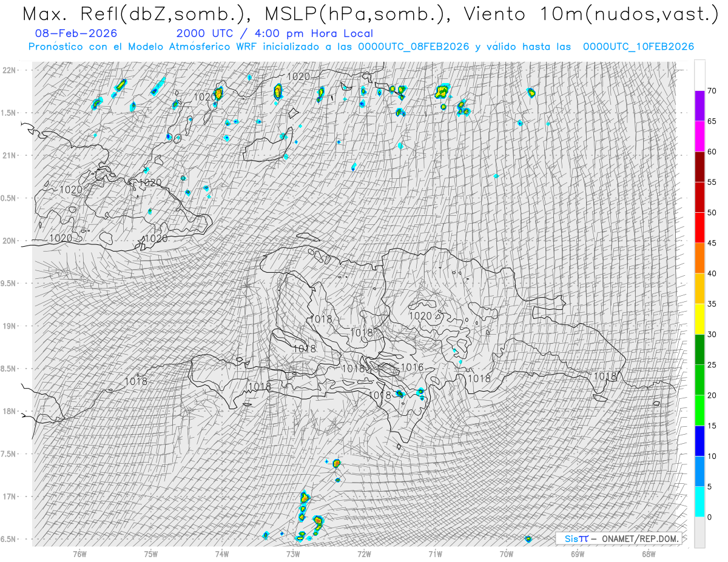Click the '1016' pressure contour label

coord(412,367)
